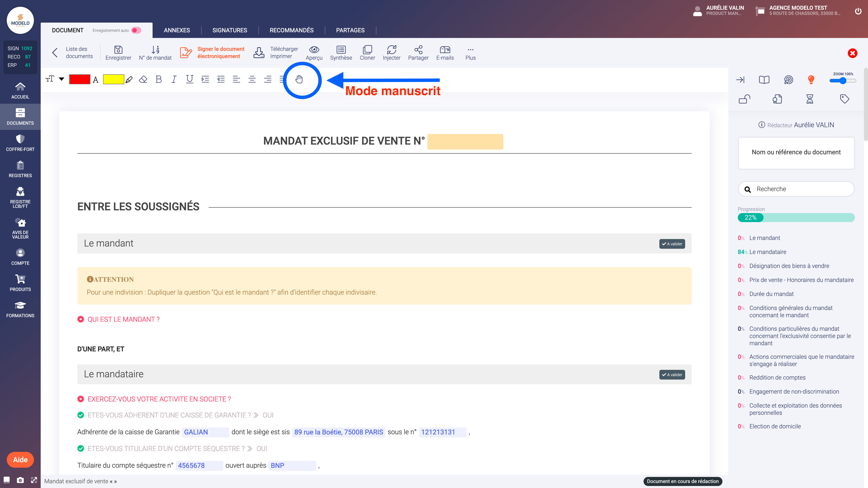
Task: Select the eraser formatting tool
Action: pyautogui.click(x=143, y=80)
